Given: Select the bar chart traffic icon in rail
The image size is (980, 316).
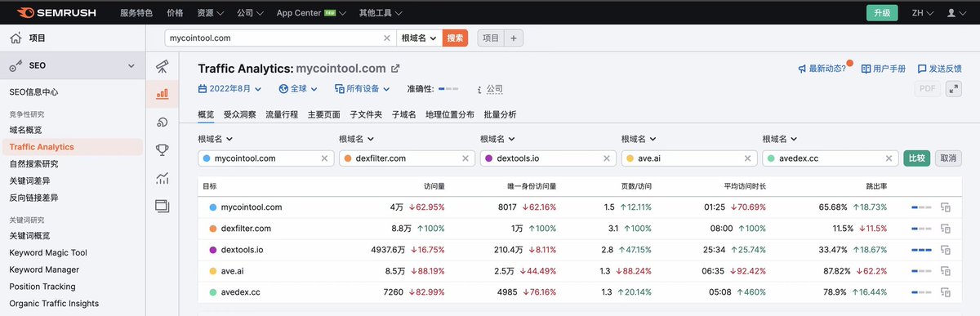Looking at the screenshot, I should click(162, 94).
